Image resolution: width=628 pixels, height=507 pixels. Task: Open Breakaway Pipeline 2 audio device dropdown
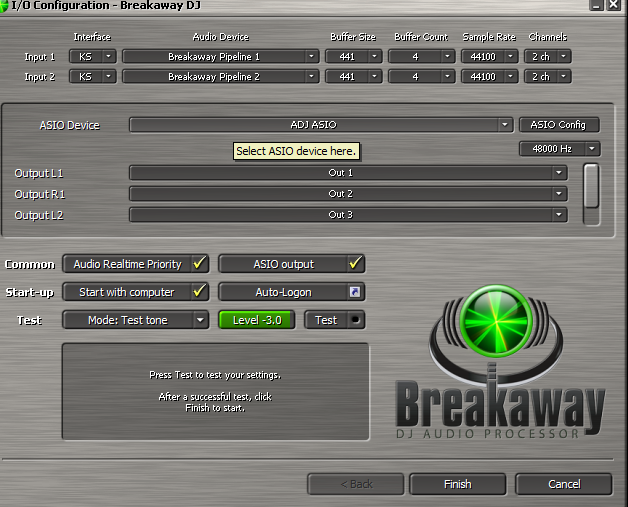click(221, 76)
